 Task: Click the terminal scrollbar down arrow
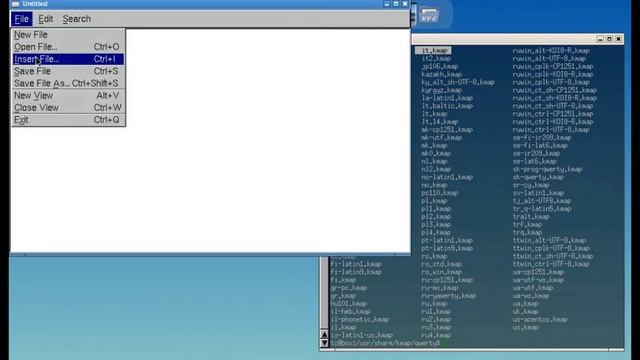coord(324,343)
